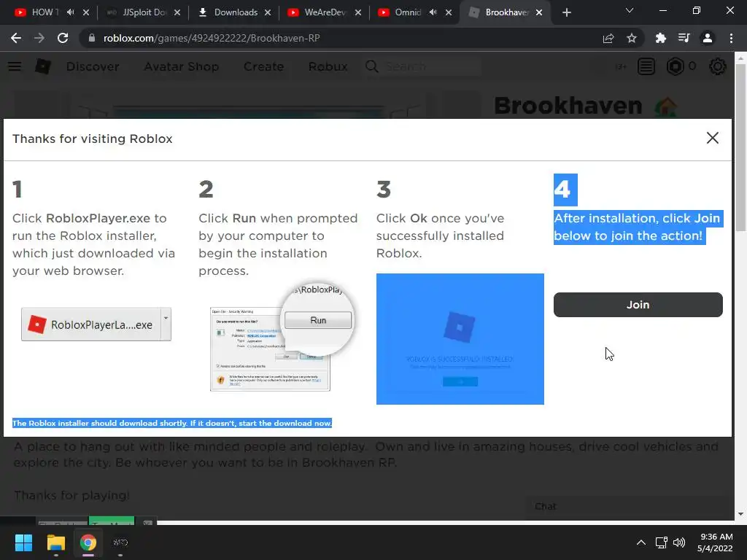
Task: Open the WRD app in taskbar
Action: 120,542
